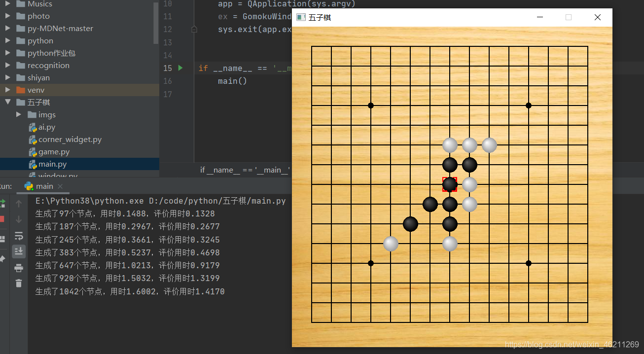Click the console line 生成了1042个节点
Screen dimensions: 644x354
click(130, 291)
